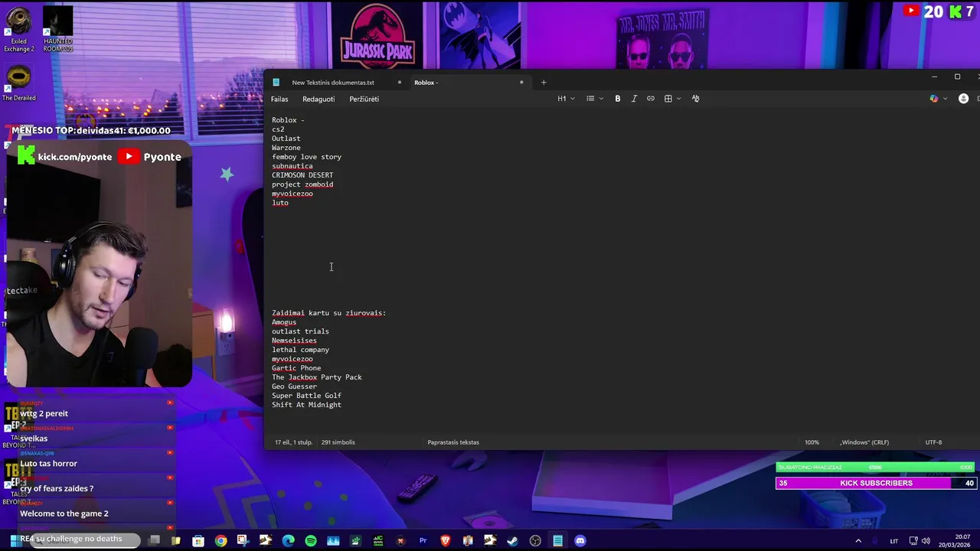Viewport: 980px width, 551px height.
Task: Click the line 'CRIMOSON DESERT'
Action: tap(302, 175)
